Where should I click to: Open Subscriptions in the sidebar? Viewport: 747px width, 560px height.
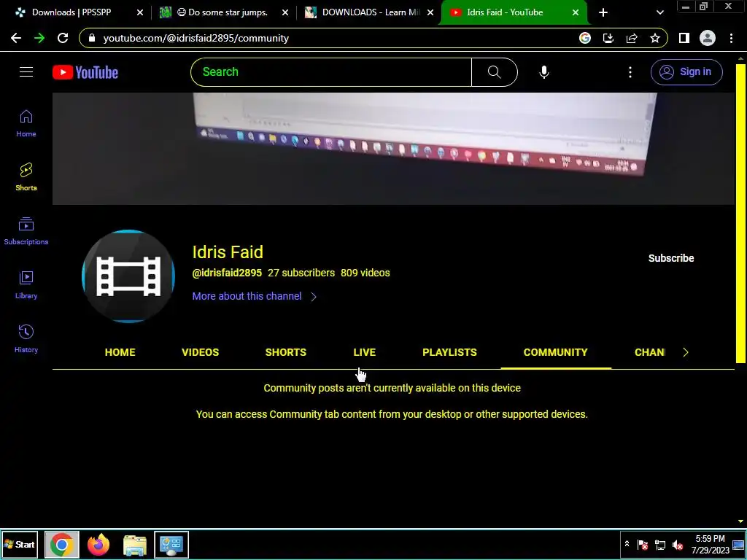(x=26, y=231)
